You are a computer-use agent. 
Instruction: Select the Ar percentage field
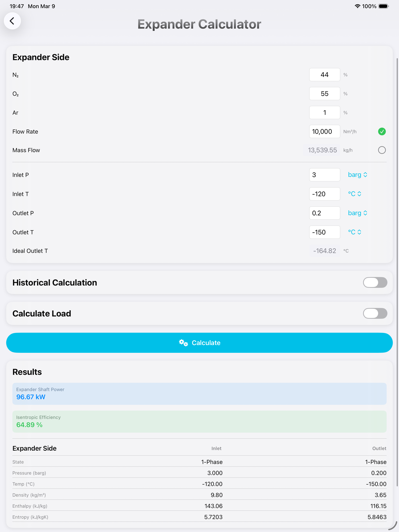click(324, 113)
